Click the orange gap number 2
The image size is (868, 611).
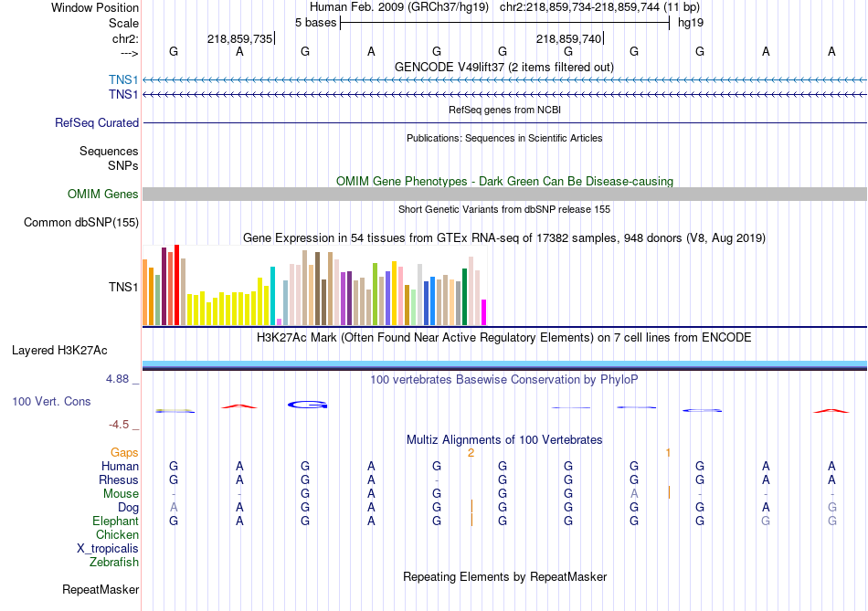471,453
